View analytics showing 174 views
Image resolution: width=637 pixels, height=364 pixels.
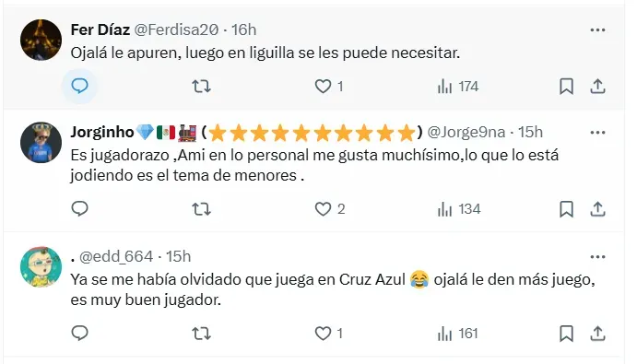pos(458,87)
